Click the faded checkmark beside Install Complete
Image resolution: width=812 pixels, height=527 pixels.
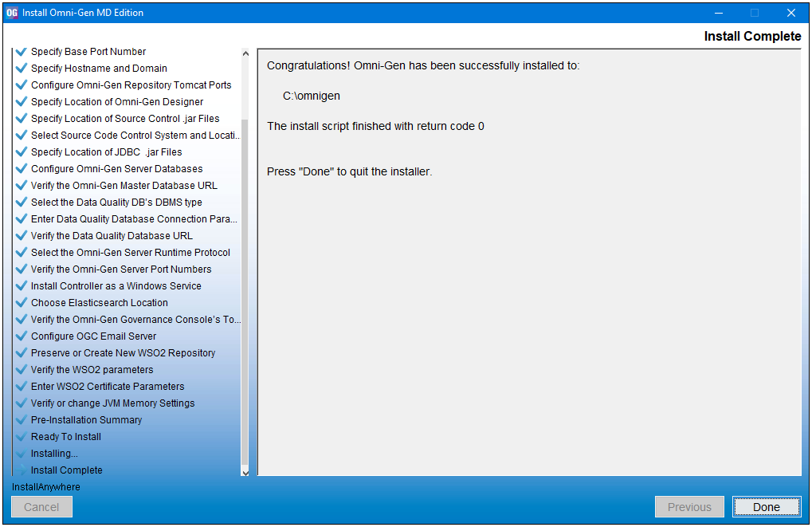click(x=21, y=470)
